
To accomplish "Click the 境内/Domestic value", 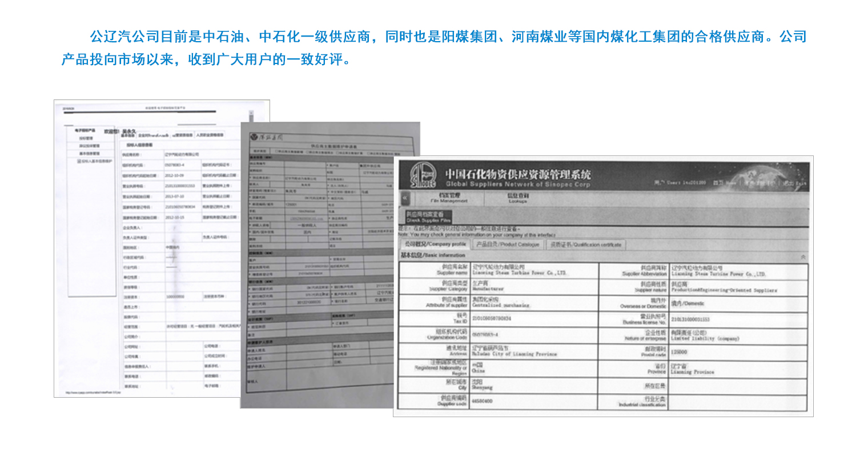I will 688,303.
